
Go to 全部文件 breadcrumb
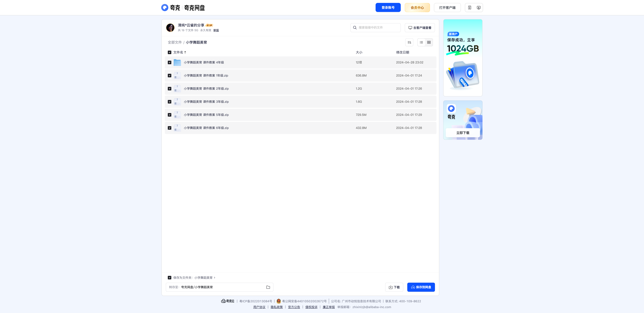pyautogui.click(x=175, y=42)
